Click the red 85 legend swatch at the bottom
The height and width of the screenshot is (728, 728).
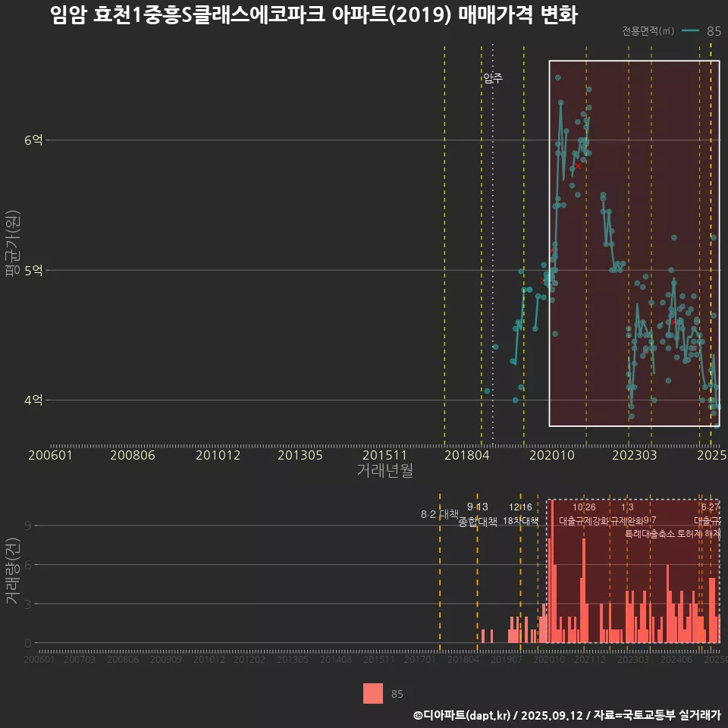pos(373,693)
